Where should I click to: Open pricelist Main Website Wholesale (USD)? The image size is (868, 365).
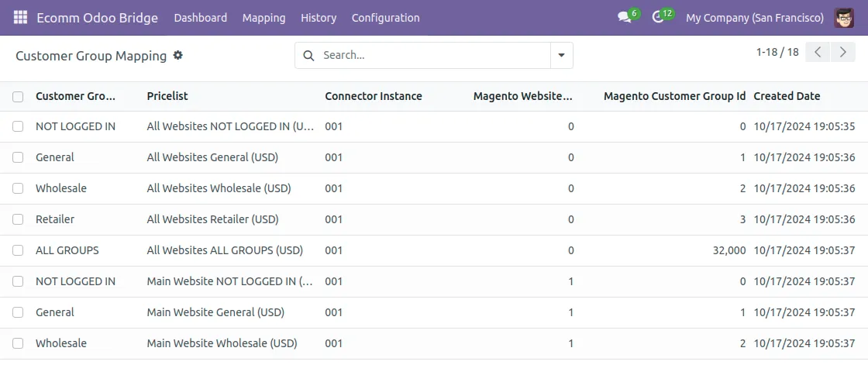click(222, 343)
